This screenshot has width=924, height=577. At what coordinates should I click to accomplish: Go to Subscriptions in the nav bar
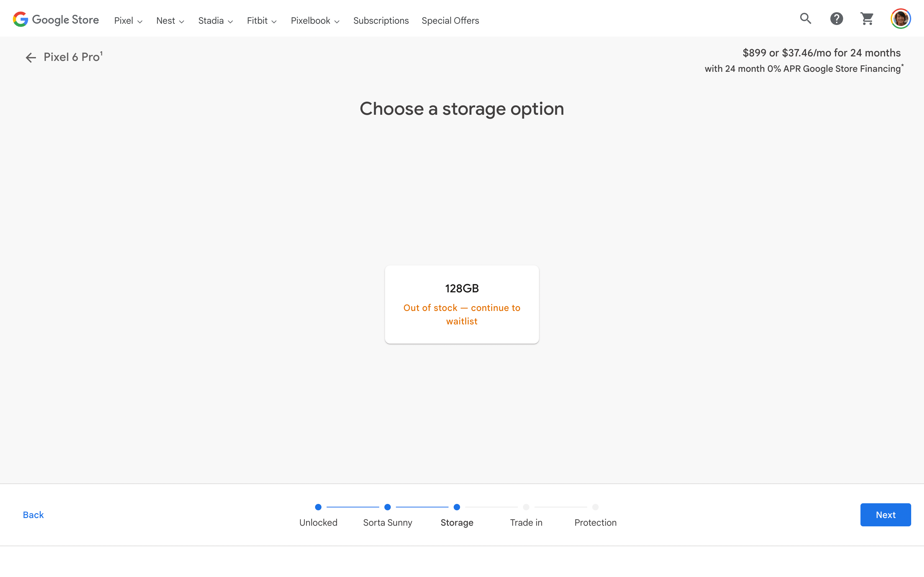pyautogui.click(x=381, y=21)
